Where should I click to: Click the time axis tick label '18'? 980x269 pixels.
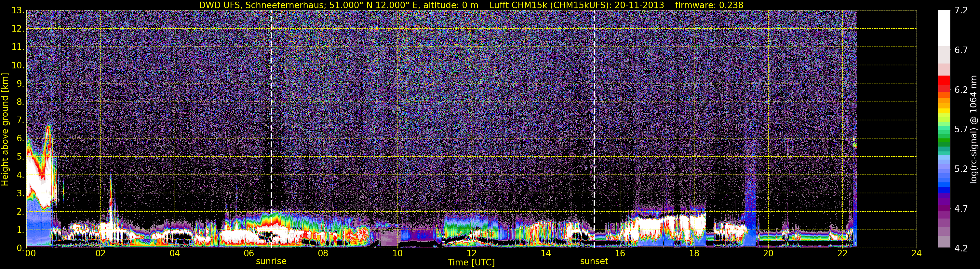click(x=694, y=253)
